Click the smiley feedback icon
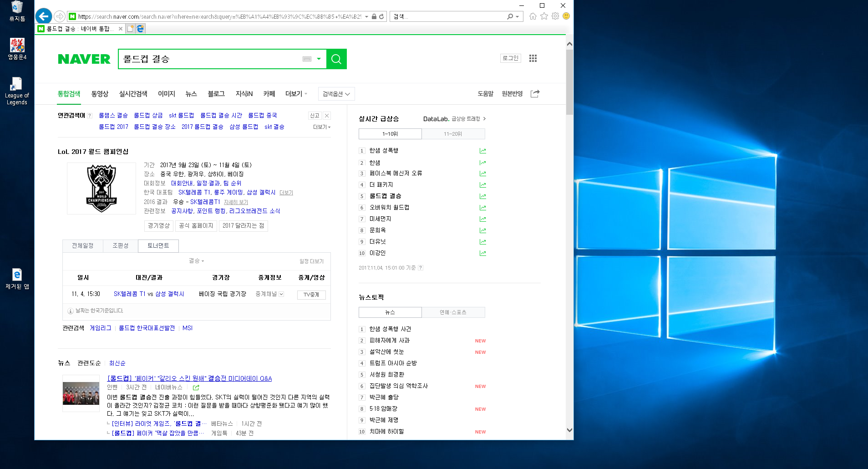Screen dimensions: 868x469 click(x=566, y=16)
